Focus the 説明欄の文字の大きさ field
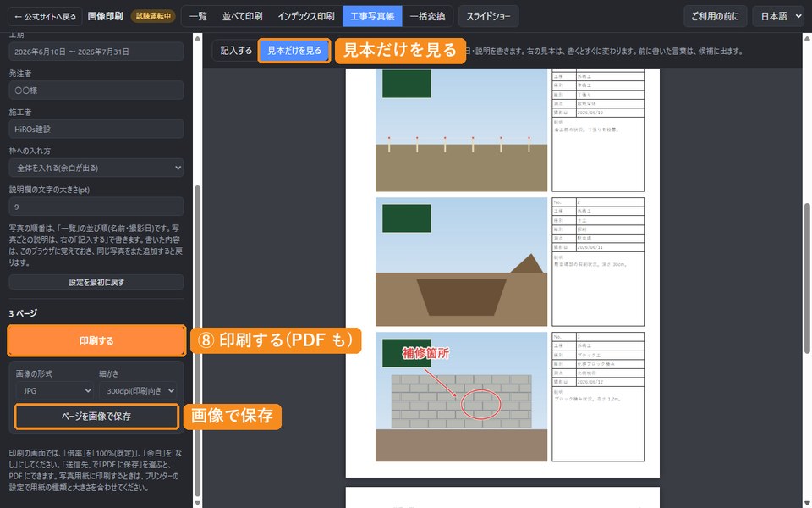 (96, 207)
